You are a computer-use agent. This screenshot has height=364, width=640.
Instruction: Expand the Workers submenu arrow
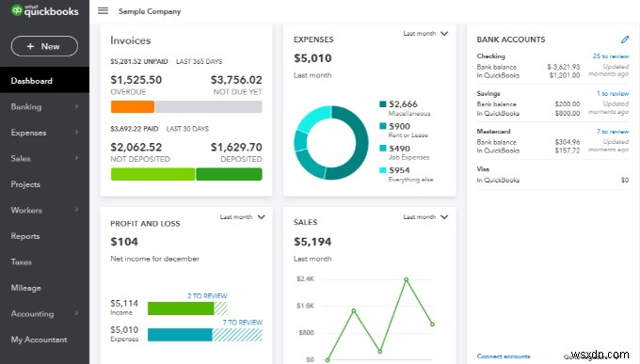click(77, 210)
